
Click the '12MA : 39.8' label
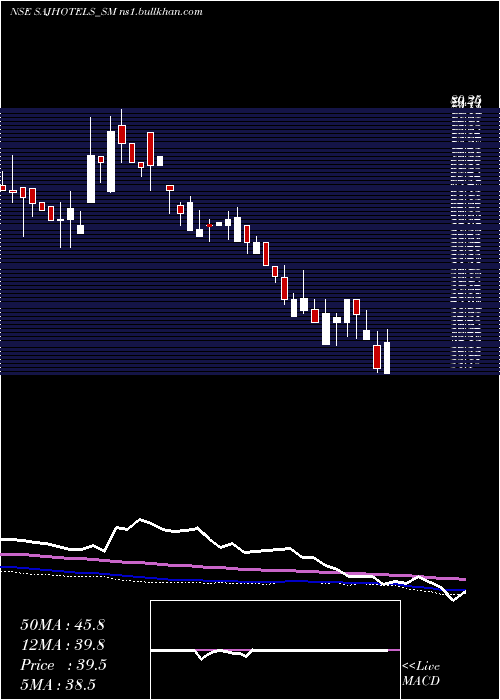point(62,645)
